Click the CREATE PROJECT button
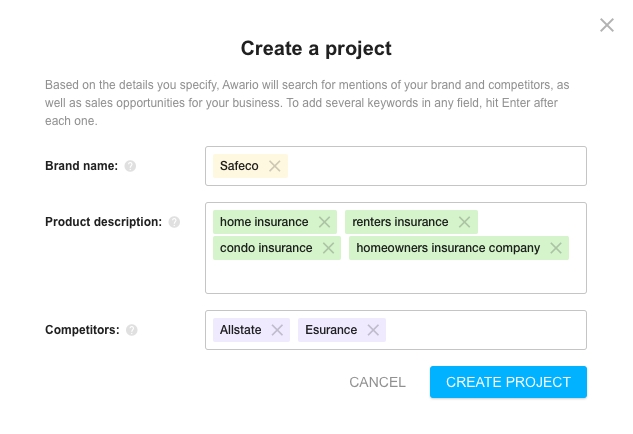Viewport: 633px width, 434px height. coord(508,382)
